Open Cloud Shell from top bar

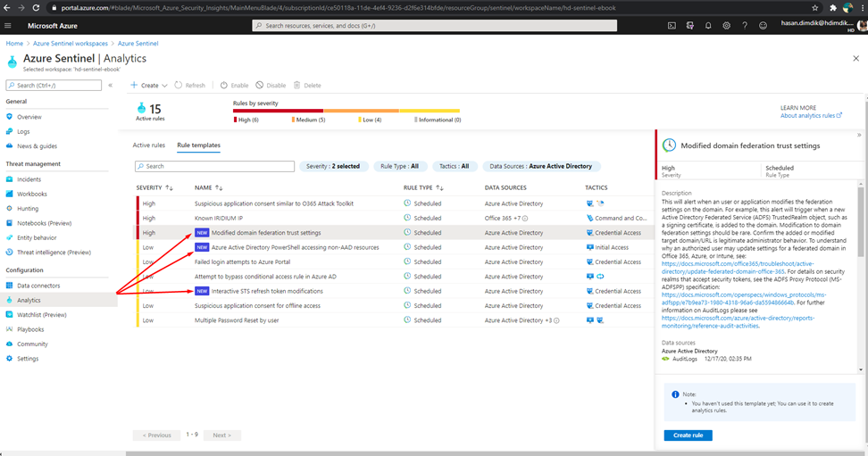coord(672,26)
